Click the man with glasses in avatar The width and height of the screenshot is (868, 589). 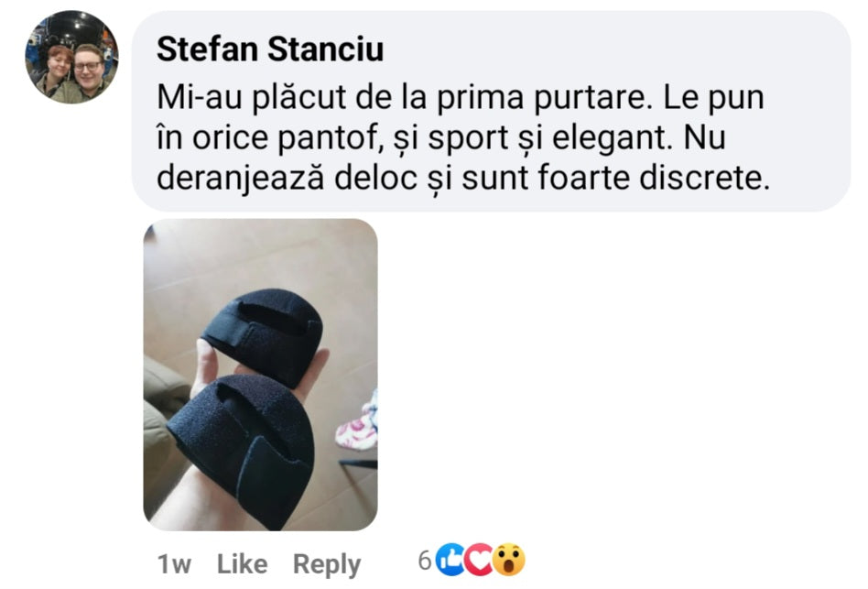91,70
